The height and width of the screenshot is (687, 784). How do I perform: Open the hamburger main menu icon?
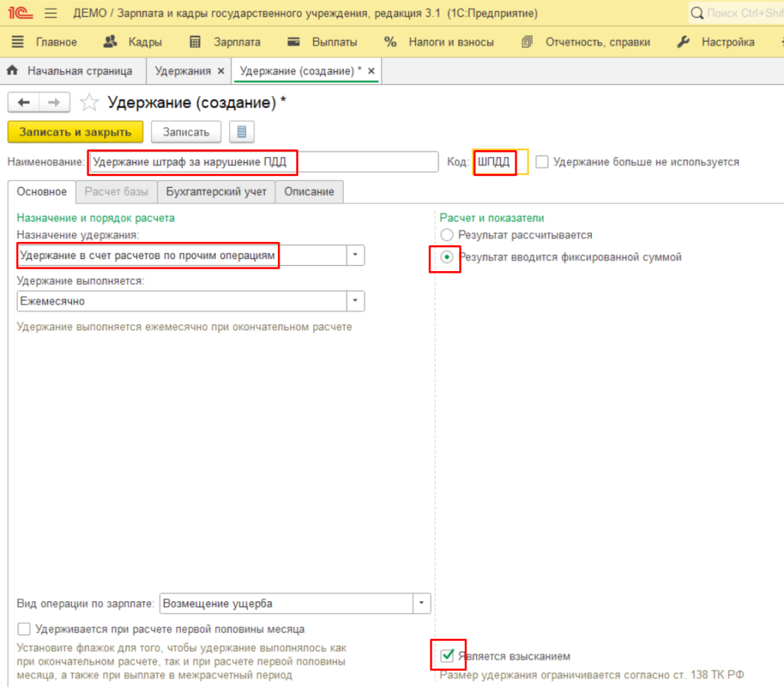click(x=51, y=14)
